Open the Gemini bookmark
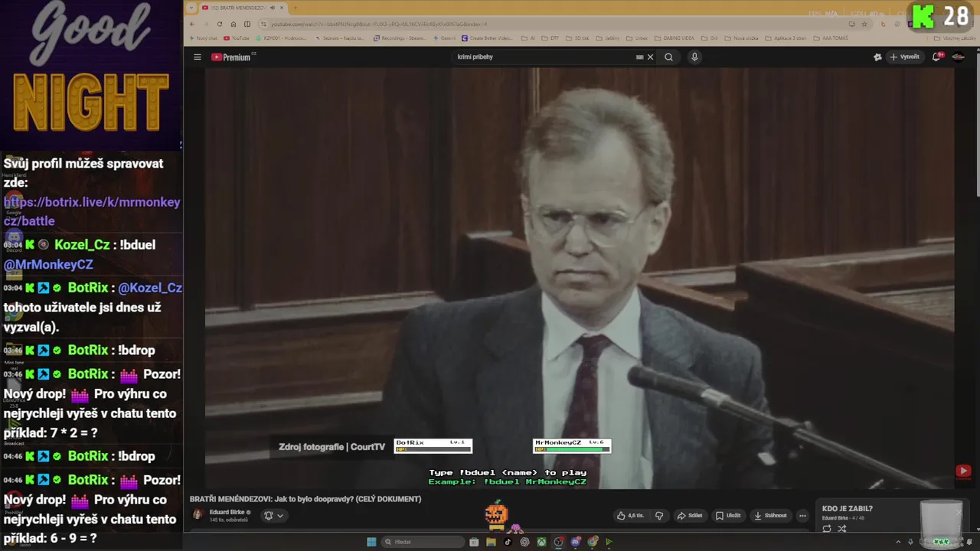 (444, 38)
